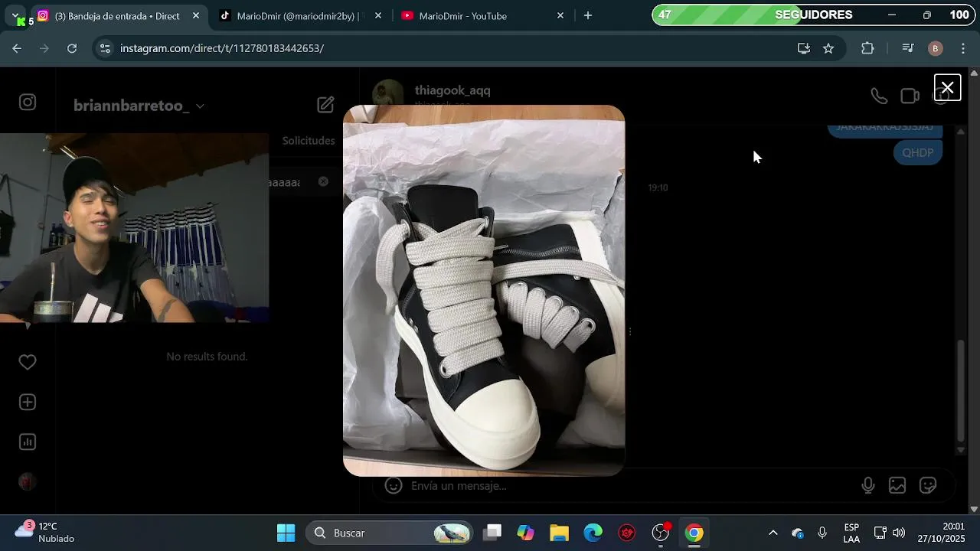The image size is (980, 551).
Task: View site information icon in address bar
Action: tap(105, 48)
